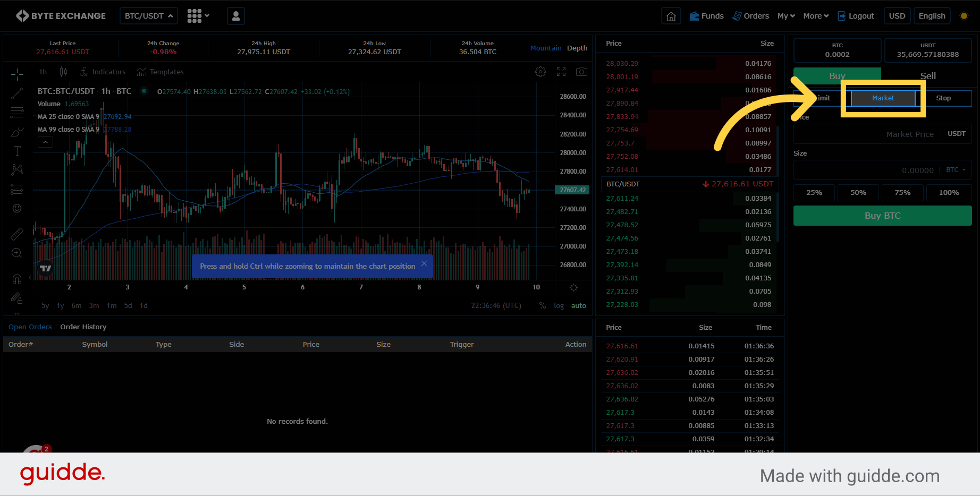Open USD currency selector
The height and width of the screenshot is (496, 980).
coord(897,16)
